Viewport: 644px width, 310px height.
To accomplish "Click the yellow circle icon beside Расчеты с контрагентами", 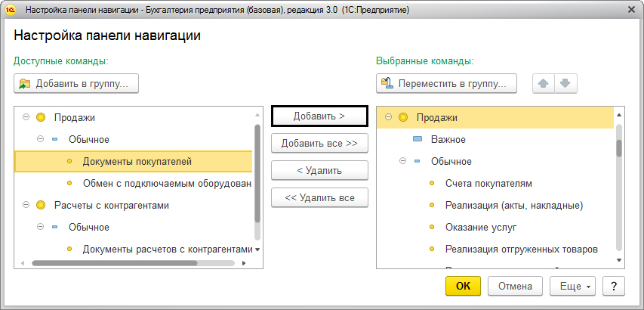I will [x=40, y=205].
